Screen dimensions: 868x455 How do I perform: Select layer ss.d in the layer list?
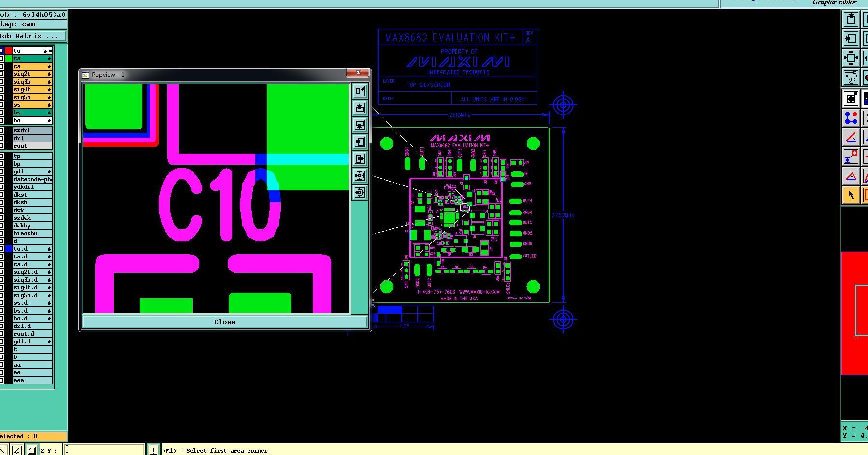tap(33, 303)
